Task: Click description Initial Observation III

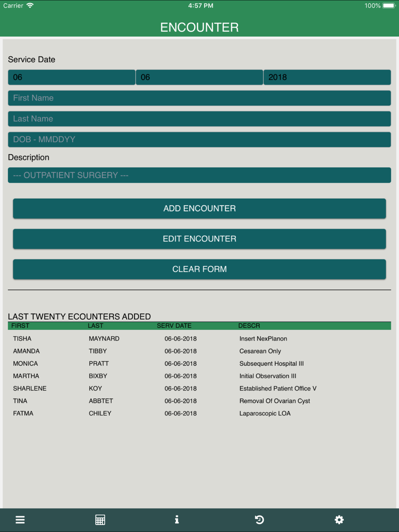Action: 268,376
